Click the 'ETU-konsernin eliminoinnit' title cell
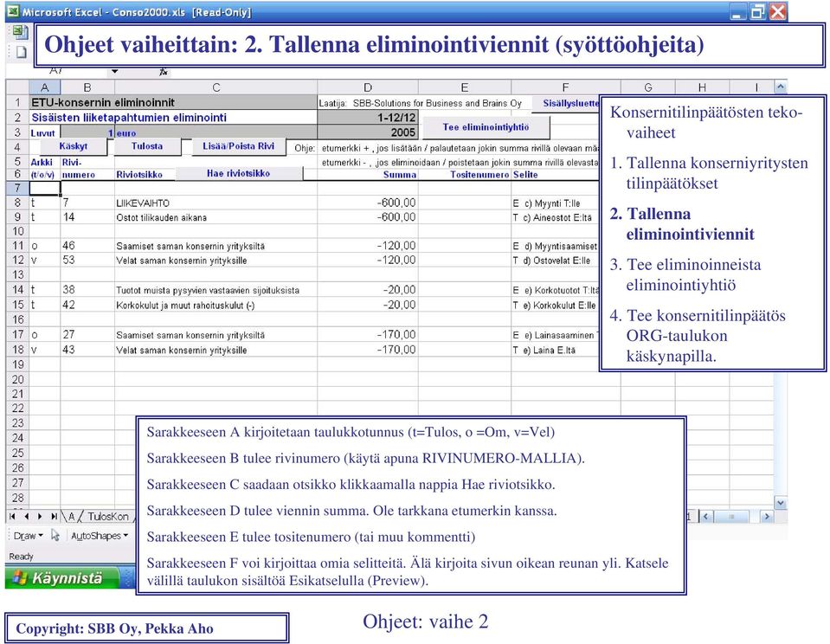The height and width of the screenshot is (644, 830). tap(173, 103)
